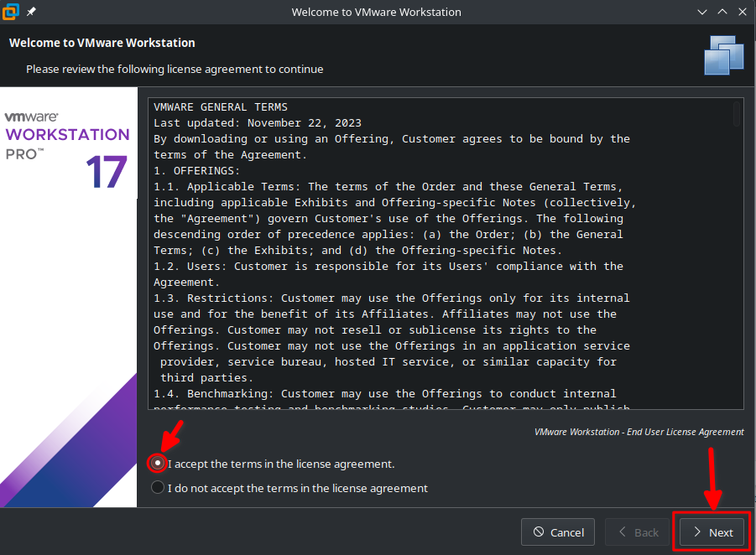Click the "Please review the following license" subtitle
Viewport: 756px width, 555px height.
point(175,69)
